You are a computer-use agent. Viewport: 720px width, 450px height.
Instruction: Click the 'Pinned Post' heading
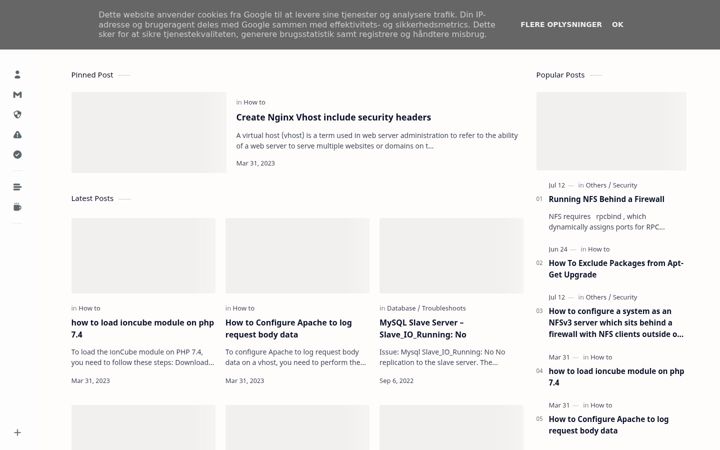click(92, 75)
